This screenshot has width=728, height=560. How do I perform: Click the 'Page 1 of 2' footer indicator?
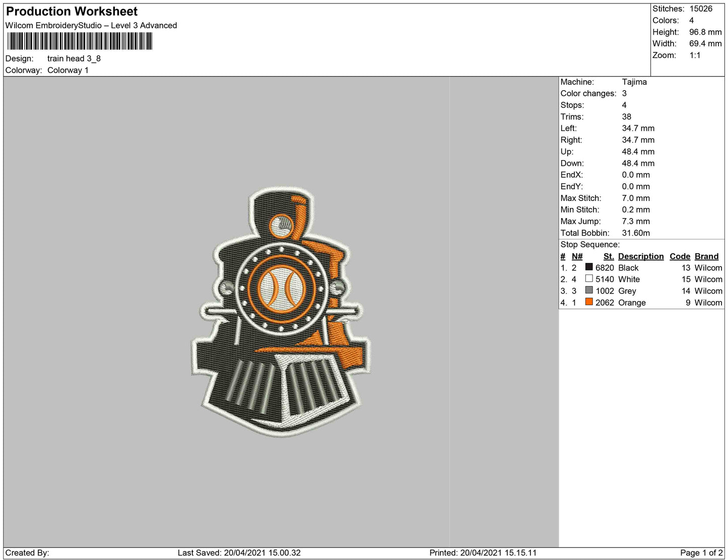click(701, 552)
